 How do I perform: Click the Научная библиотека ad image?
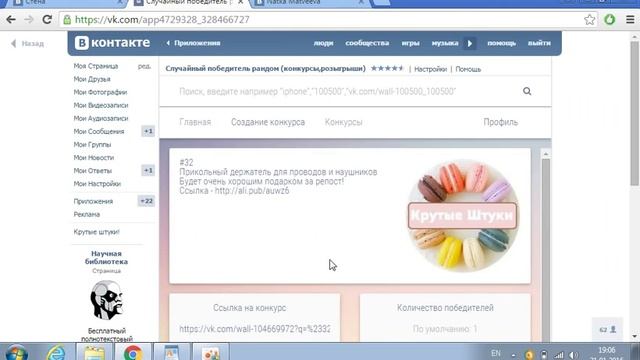tap(107, 301)
